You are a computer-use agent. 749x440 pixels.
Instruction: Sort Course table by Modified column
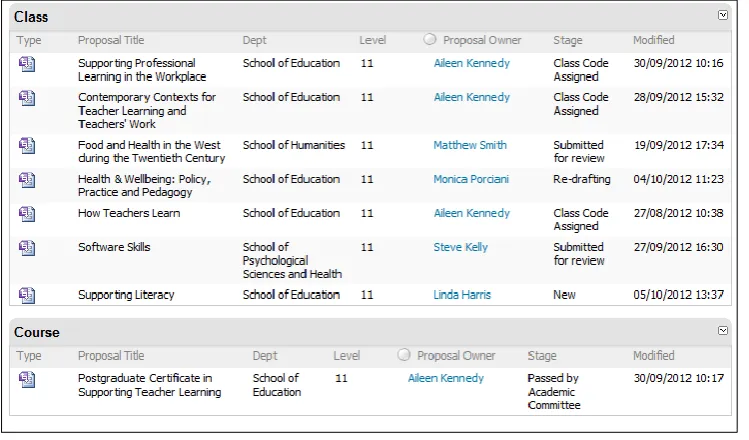(653, 356)
